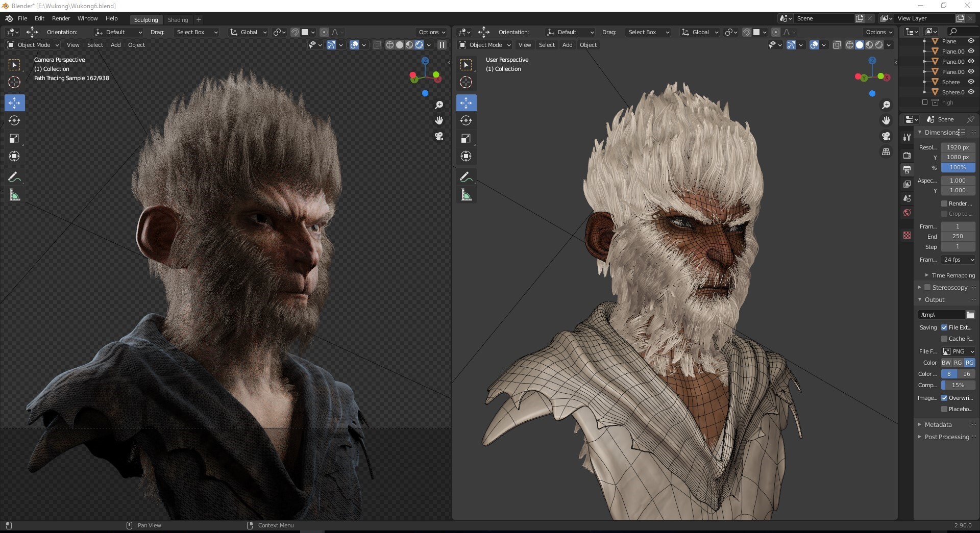Pause the rendered viewport preview
This screenshot has width=980, height=533.
point(442,45)
